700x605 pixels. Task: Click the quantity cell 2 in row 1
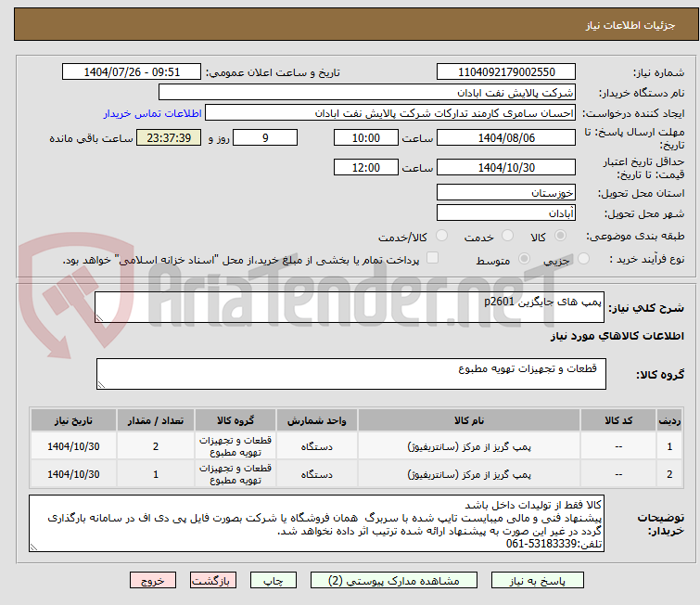click(156, 446)
